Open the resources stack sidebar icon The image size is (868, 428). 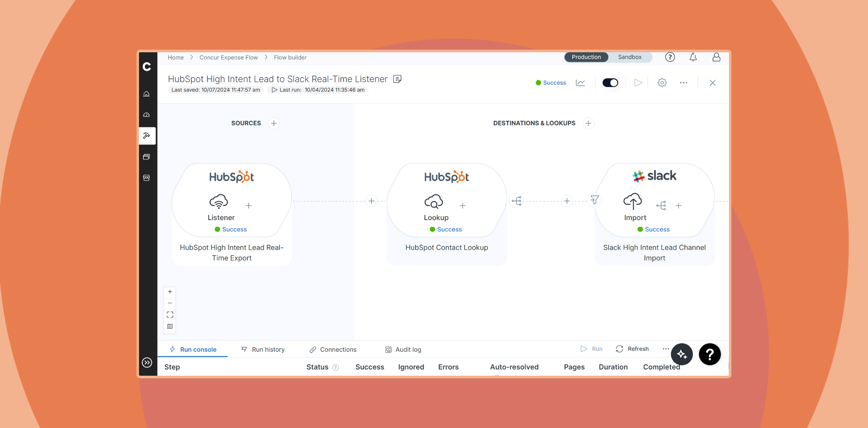147,157
